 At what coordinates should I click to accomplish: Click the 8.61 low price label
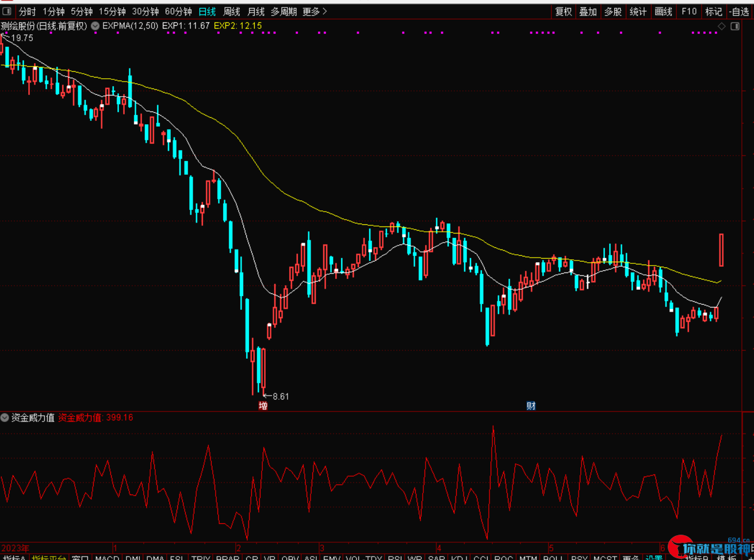[281, 397]
